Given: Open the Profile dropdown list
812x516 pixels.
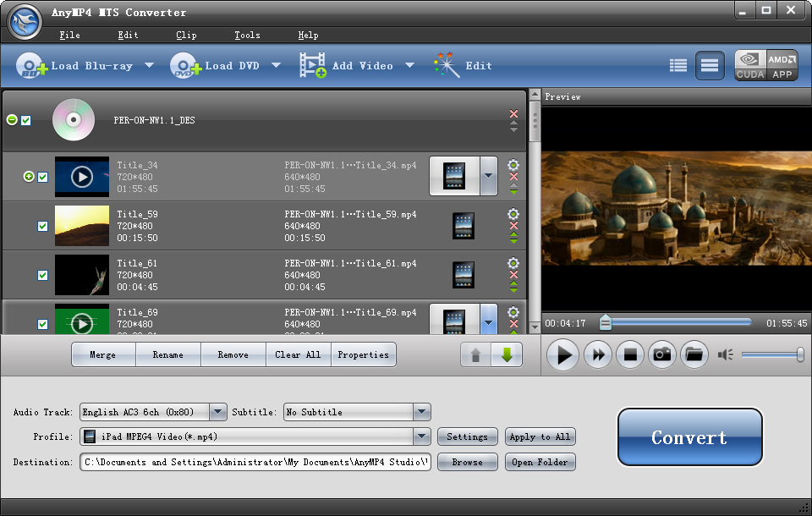Looking at the screenshot, I should [422, 436].
